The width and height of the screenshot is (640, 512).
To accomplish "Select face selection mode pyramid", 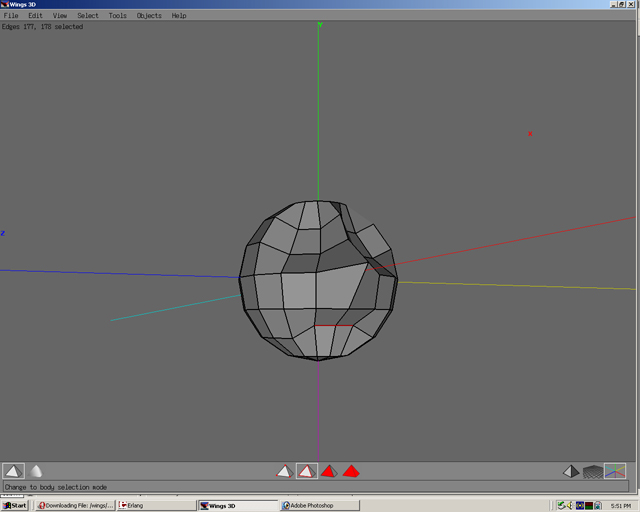I will (329, 471).
